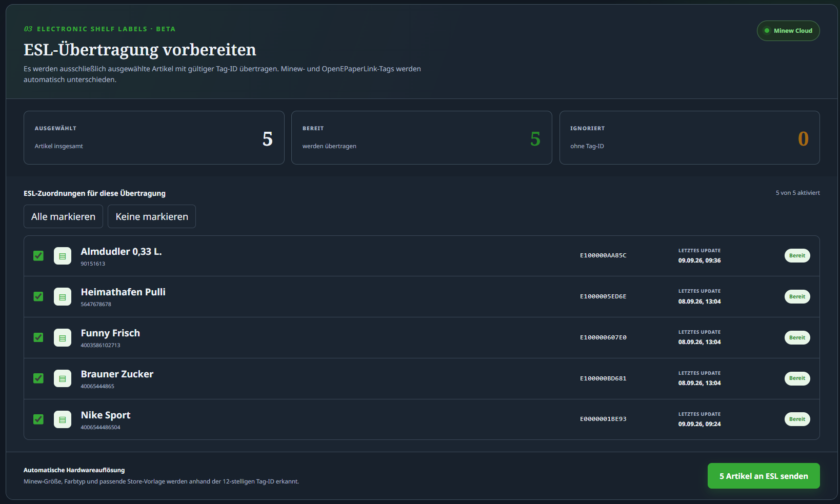Click the Keine markieren button
This screenshot has width=840, height=504.
tap(152, 216)
